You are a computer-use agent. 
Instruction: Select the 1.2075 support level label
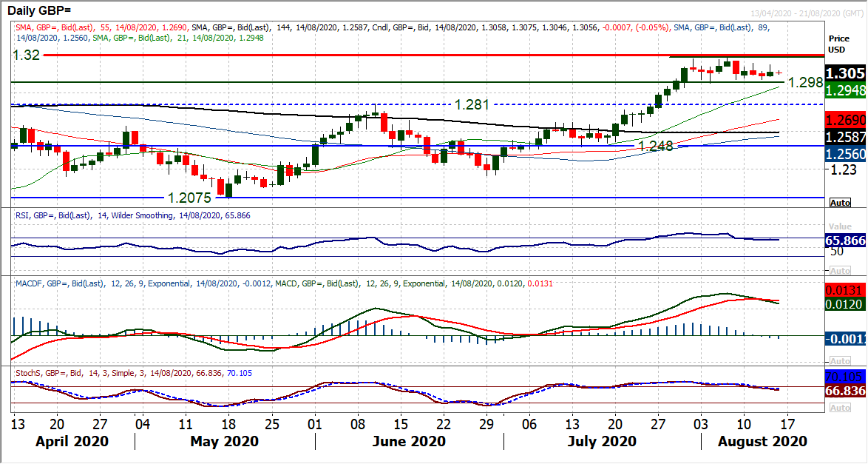click(189, 198)
